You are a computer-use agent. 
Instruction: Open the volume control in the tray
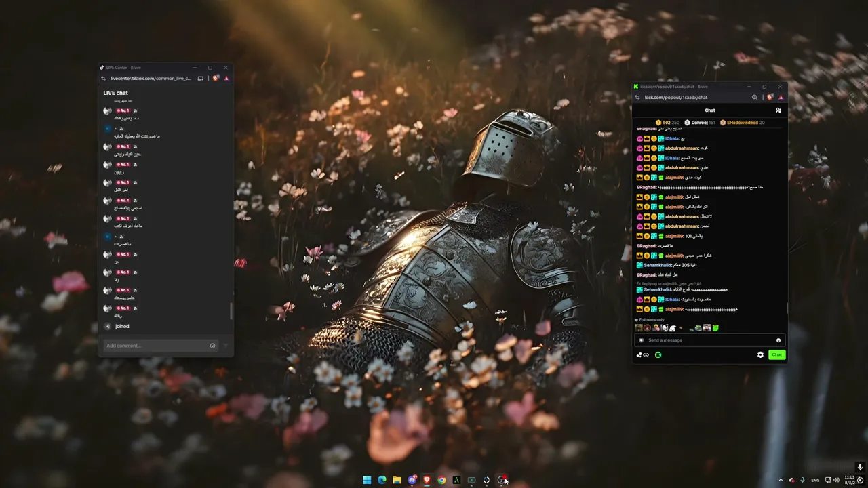[x=836, y=480]
